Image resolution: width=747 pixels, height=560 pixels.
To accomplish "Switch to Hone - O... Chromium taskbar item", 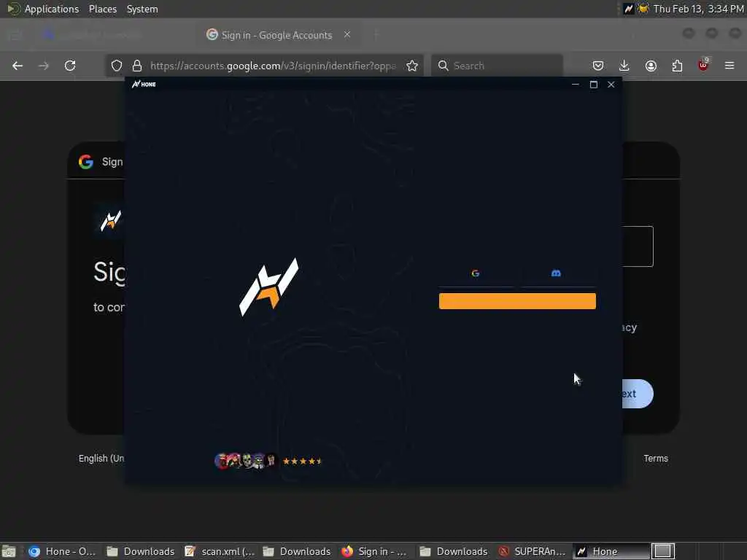I will [x=62, y=551].
